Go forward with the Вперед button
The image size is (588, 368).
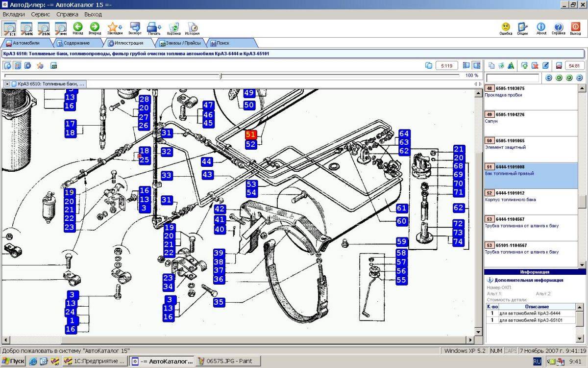95,28
